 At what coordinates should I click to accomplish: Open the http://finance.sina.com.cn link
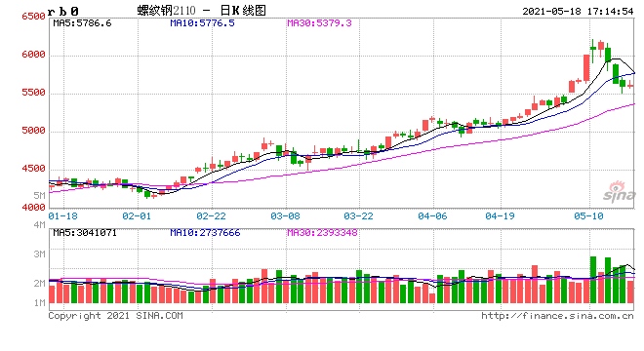click(557, 316)
